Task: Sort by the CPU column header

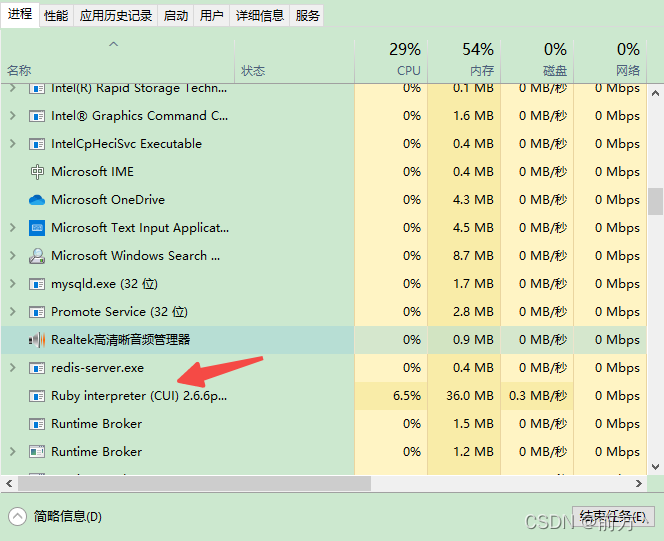Action: 391,62
